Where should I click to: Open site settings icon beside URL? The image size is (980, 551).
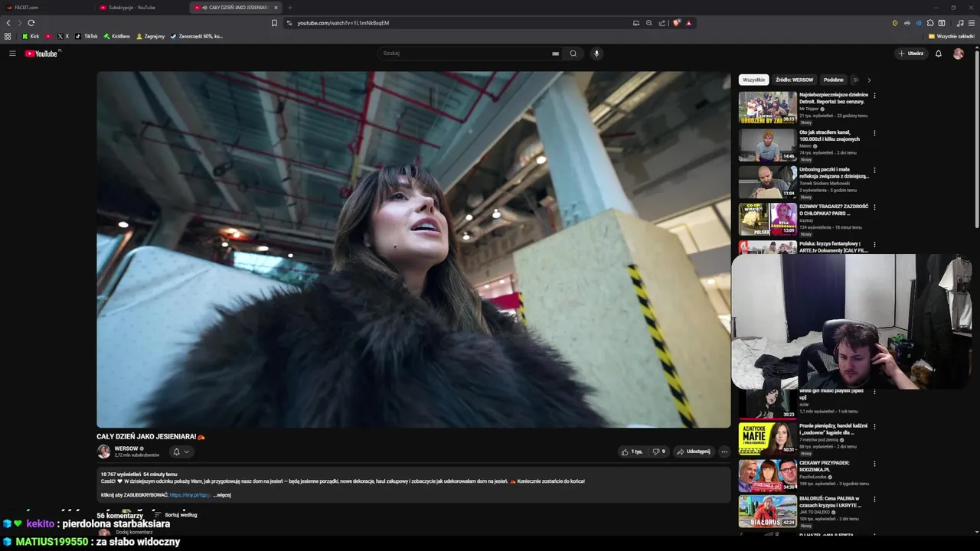point(289,23)
